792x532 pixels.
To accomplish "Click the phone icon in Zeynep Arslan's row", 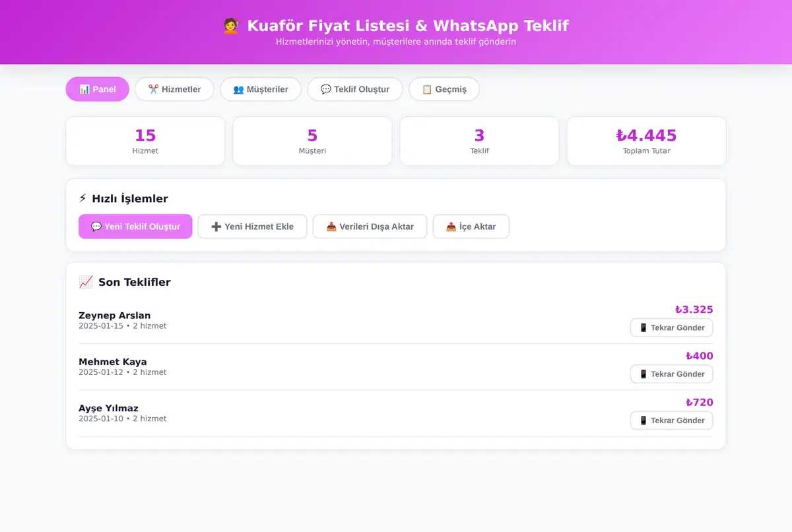I will [643, 327].
